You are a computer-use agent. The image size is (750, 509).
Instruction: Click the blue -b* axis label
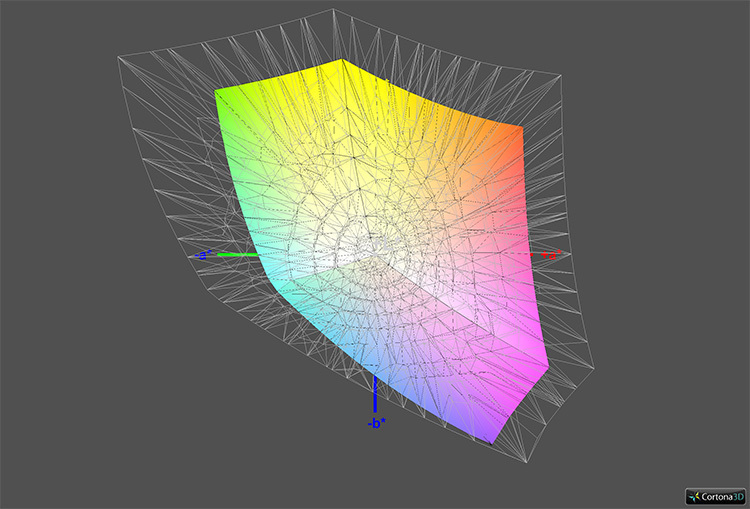click(x=374, y=424)
